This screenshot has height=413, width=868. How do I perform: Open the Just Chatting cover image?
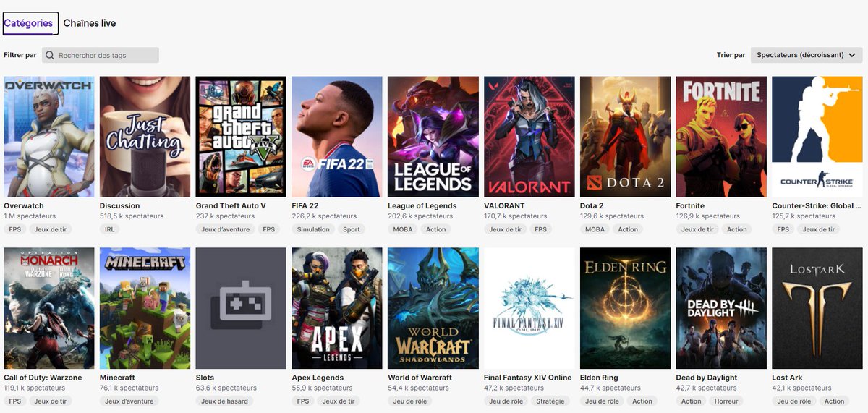point(145,137)
